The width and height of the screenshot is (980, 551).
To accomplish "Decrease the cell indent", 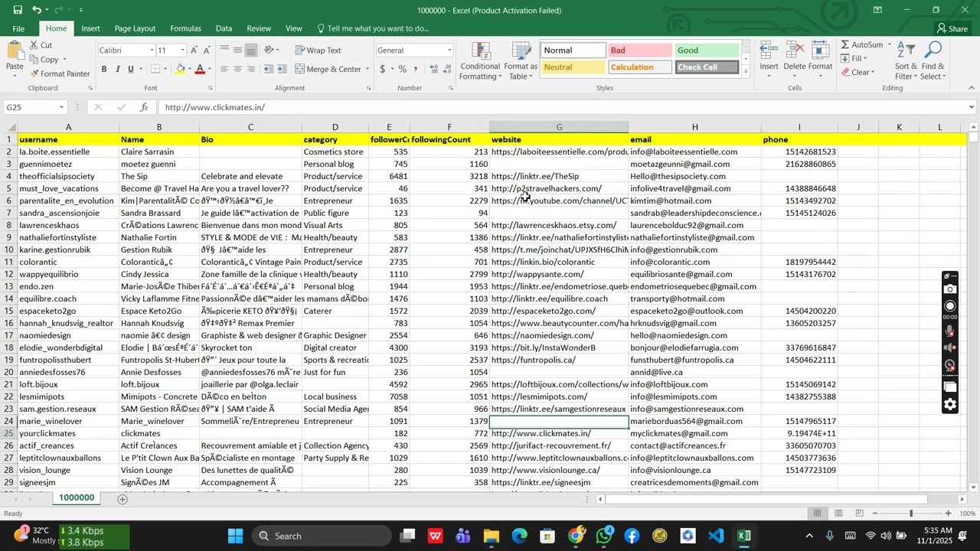I will click(x=270, y=69).
